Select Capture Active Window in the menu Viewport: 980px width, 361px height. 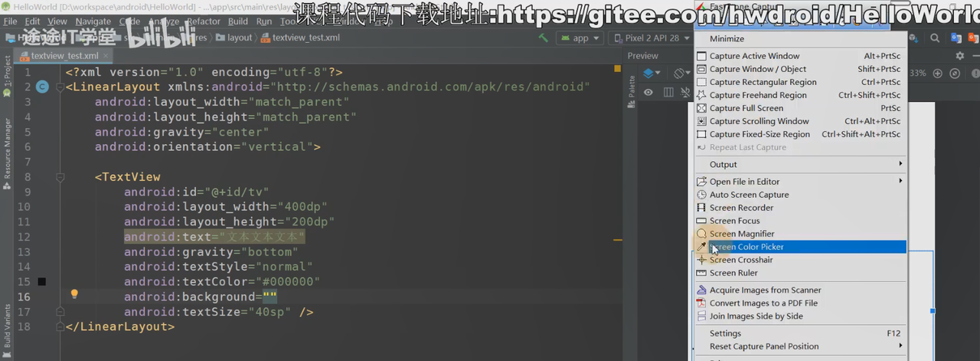pos(800,56)
